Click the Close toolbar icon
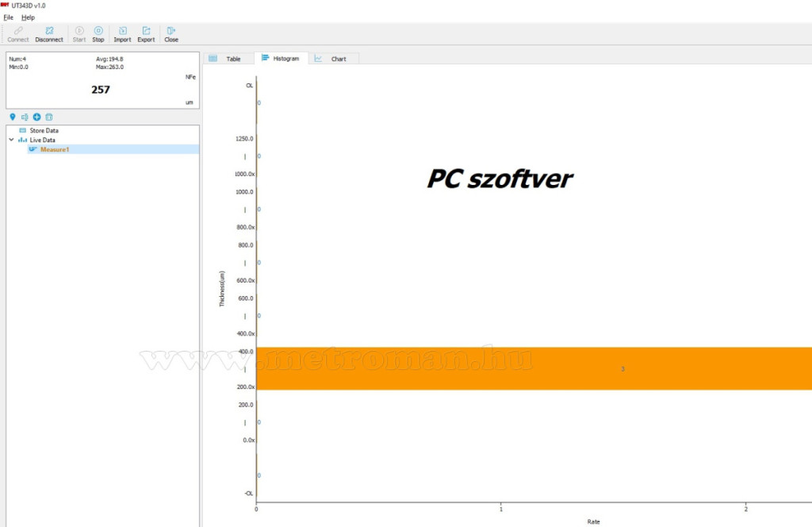Image resolution: width=812 pixels, height=527 pixels. (x=171, y=31)
